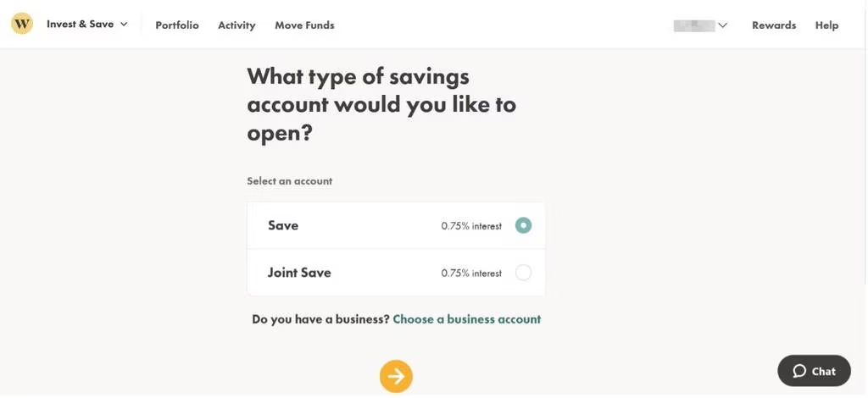Screen dimensions: 868x398
Task: Open the Rewards page
Action: [x=774, y=25]
